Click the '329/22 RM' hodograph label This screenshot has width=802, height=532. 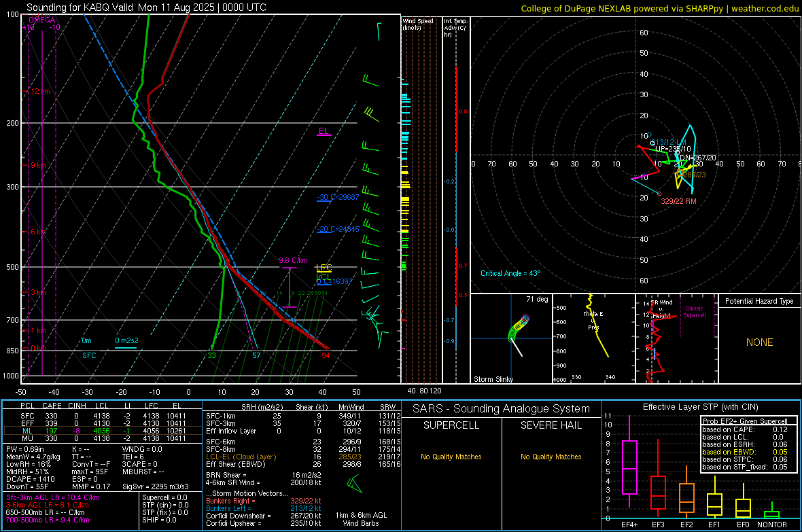(x=678, y=201)
